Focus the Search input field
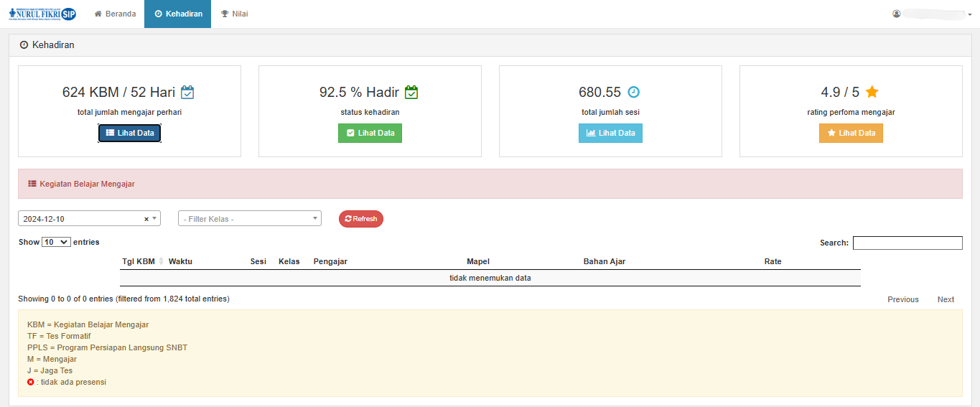Screen dimensions: 980x407 tap(907, 243)
